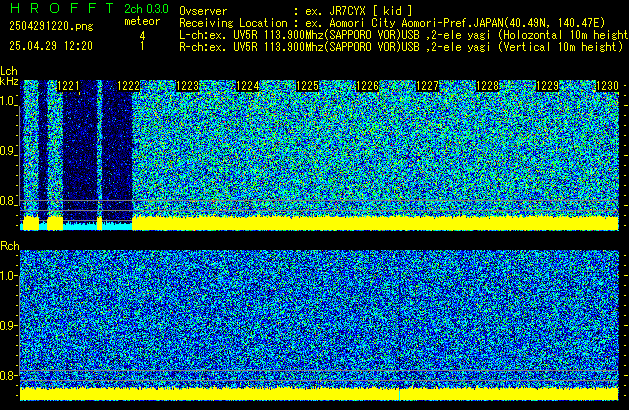Viewport: 629px width, 410px height.
Task: Click the date 25.04.29 12:20
Action: [51, 46]
